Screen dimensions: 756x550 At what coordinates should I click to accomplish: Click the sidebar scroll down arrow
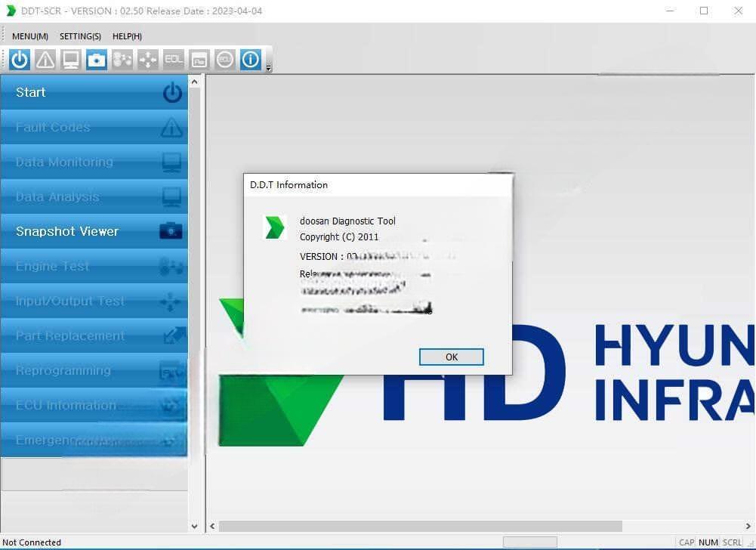[x=194, y=527]
